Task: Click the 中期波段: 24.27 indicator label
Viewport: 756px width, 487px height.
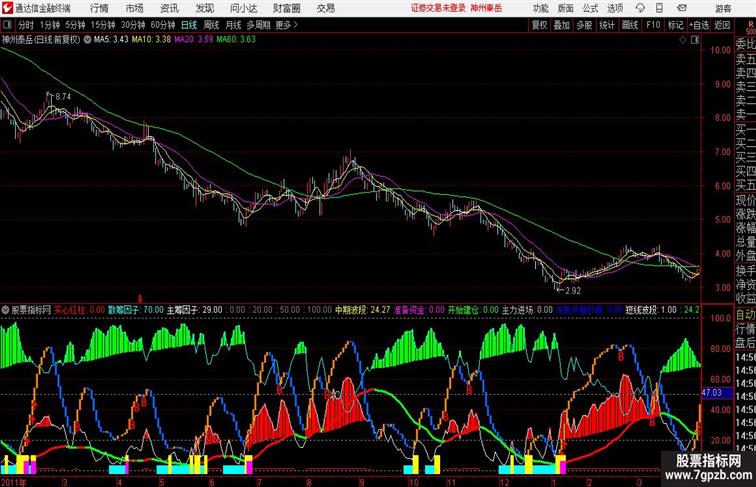Action: click(363, 310)
